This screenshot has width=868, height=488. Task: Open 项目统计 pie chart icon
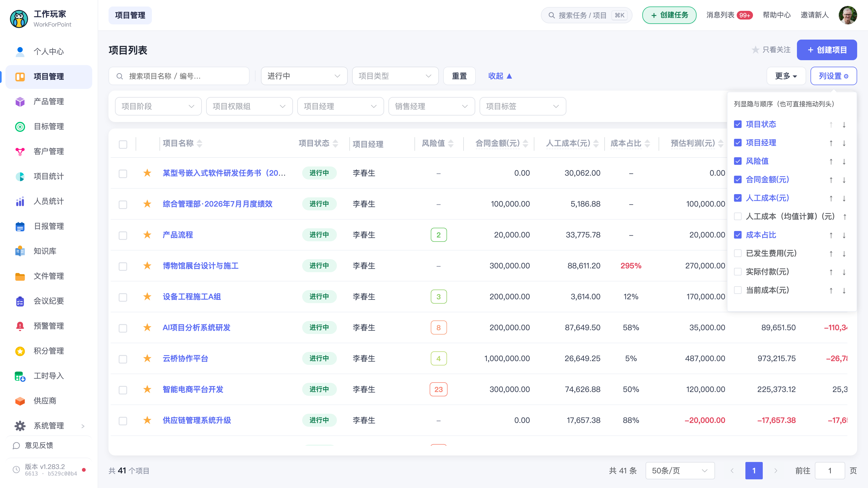point(20,176)
